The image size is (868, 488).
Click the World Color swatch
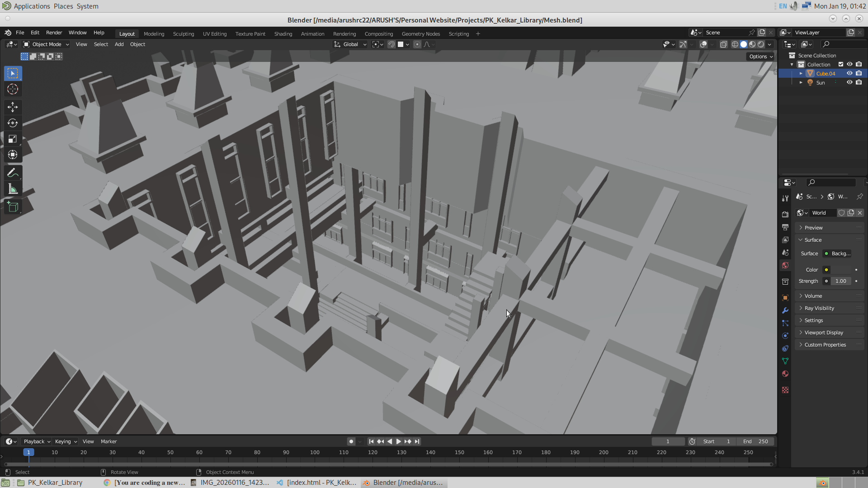coord(840,270)
